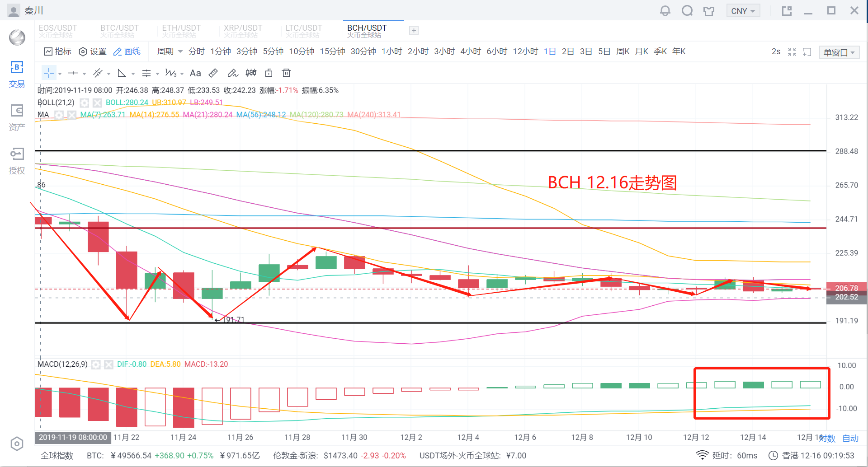The image size is (868, 467).
Task: Open the sidebar settings hexagon icon
Action: [17, 444]
